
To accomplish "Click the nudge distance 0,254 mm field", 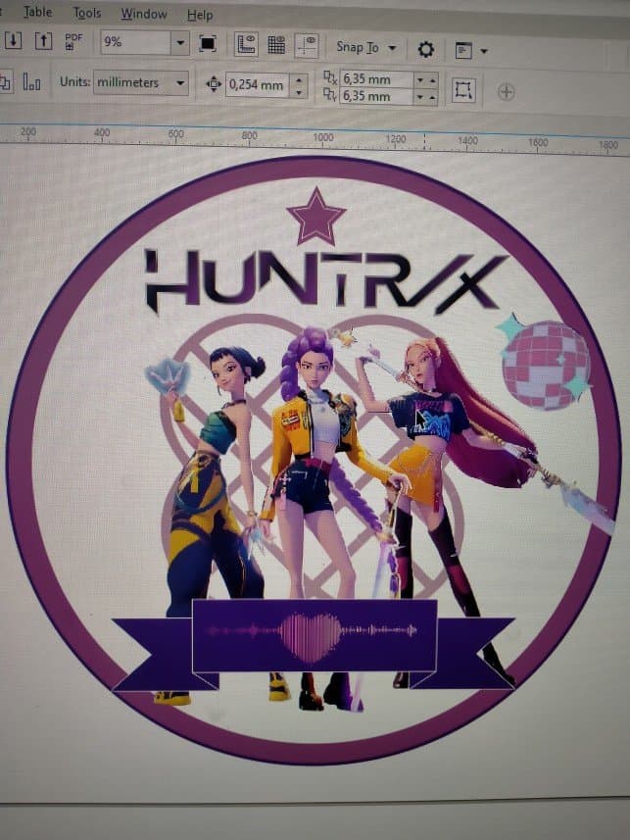I will pyautogui.click(x=258, y=84).
